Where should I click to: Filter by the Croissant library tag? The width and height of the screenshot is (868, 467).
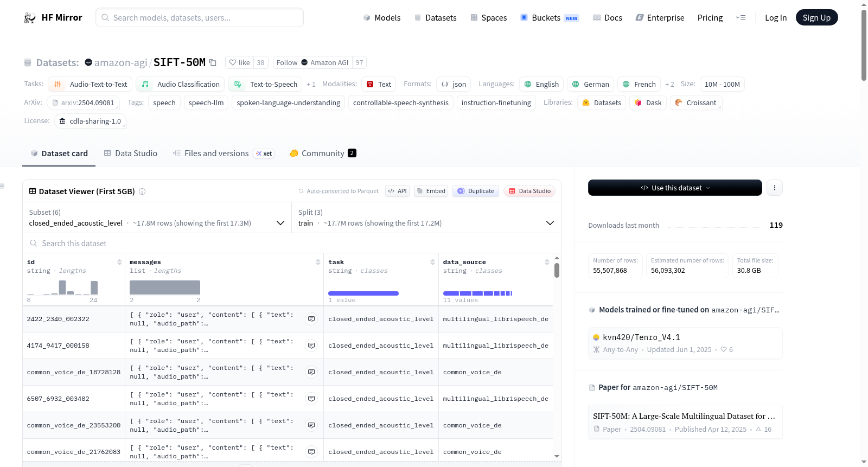695,103
